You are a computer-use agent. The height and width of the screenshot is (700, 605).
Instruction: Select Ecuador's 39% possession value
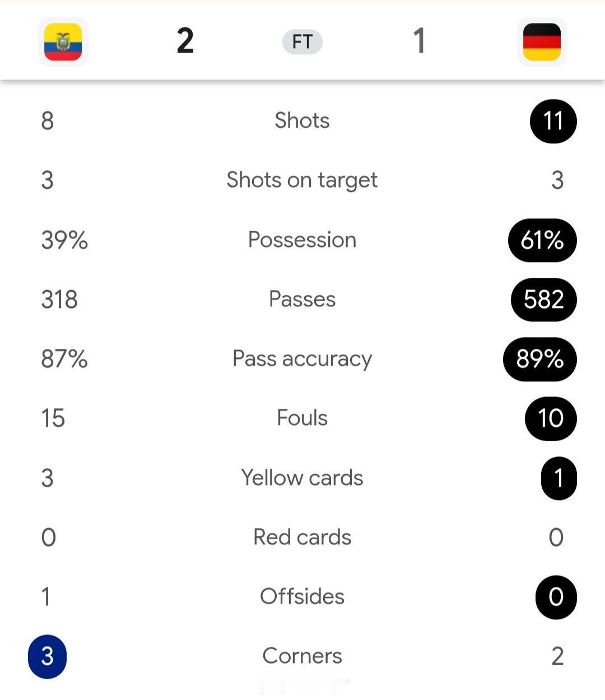(64, 240)
